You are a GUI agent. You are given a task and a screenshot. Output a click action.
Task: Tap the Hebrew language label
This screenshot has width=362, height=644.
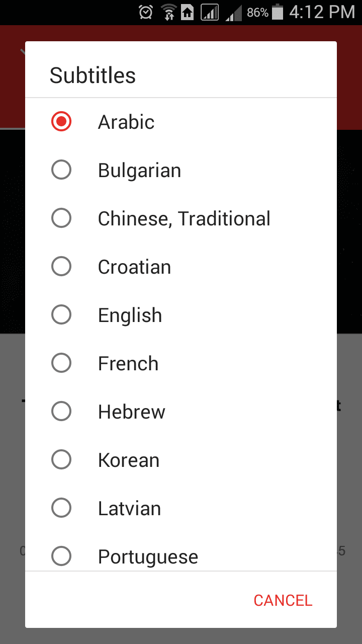132,412
